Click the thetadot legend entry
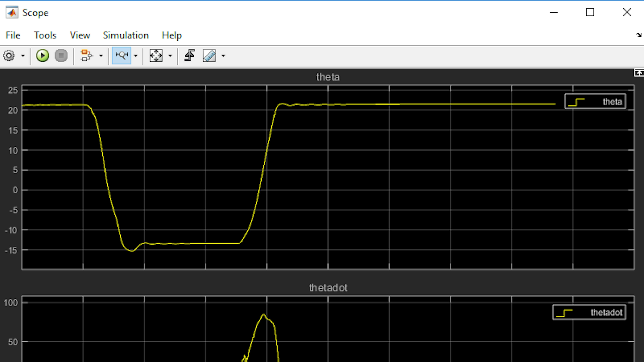 pyautogui.click(x=589, y=312)
